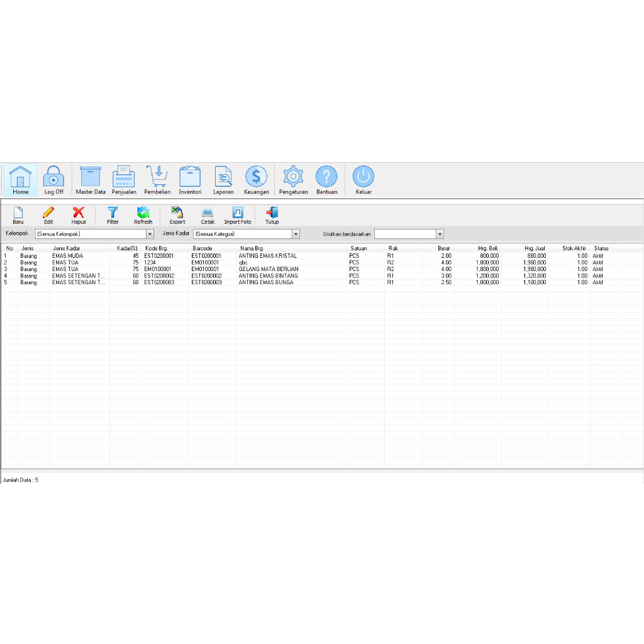
Task: Select the ANTING EMAS KRISTAL row
Action: 322,255
